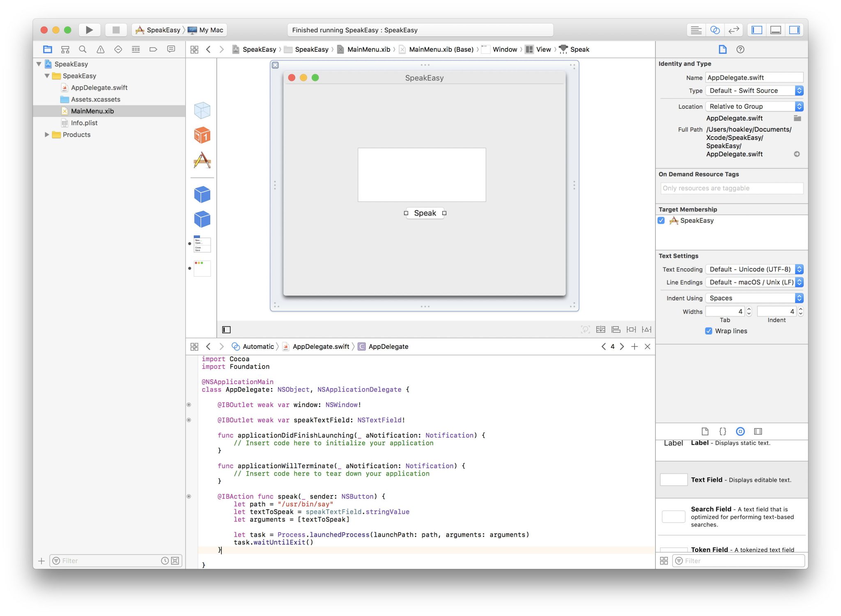
Task: Run the SpeakEasy scheme with Play button
Action: pyautogui.click(x=89, y=30)
